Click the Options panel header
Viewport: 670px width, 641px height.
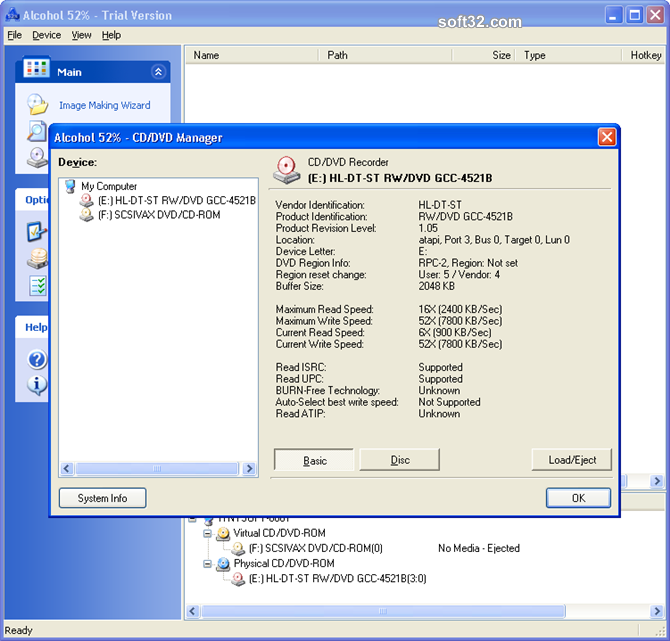32,200
